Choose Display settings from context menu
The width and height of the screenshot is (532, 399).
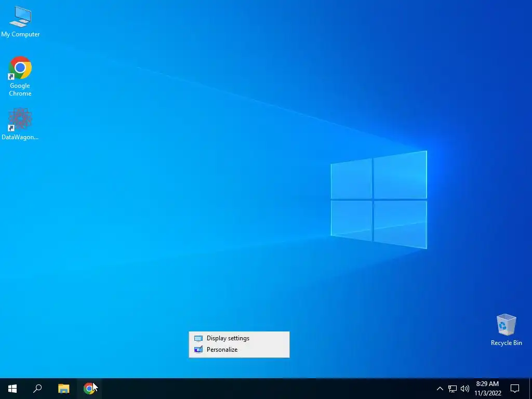[239, 338]
